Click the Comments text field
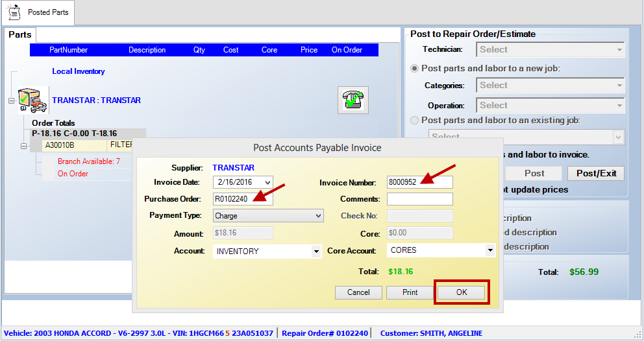 pyautogui.click(x=419, y=199)
